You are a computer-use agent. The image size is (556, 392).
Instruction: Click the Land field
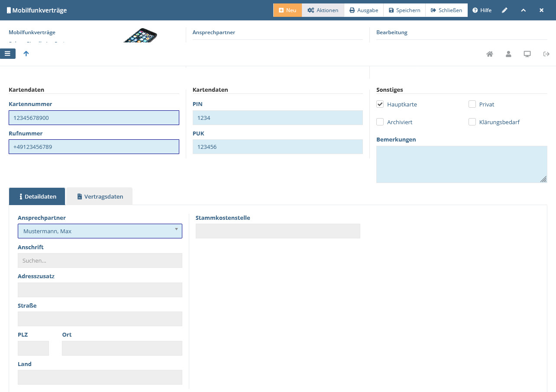point(100,377)
